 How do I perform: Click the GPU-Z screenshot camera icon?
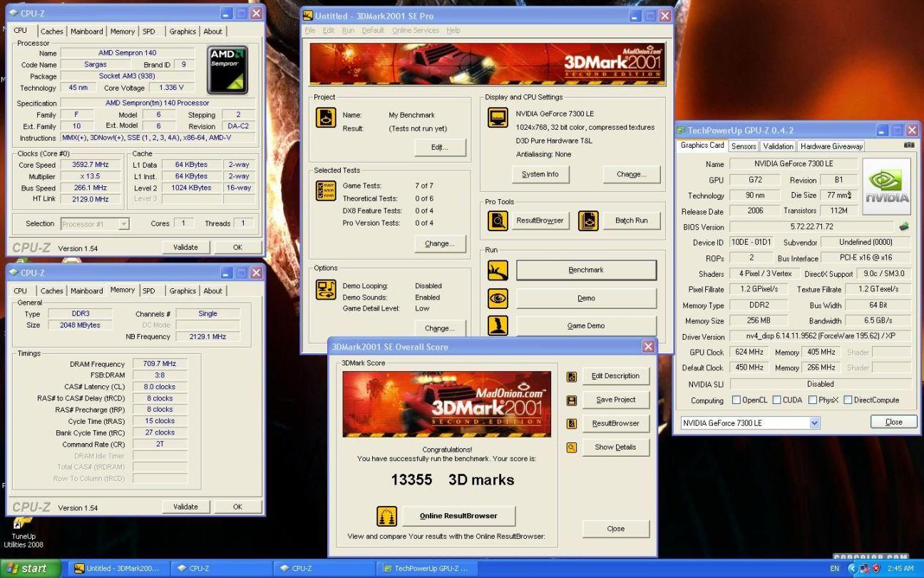[x=908, y=145]
